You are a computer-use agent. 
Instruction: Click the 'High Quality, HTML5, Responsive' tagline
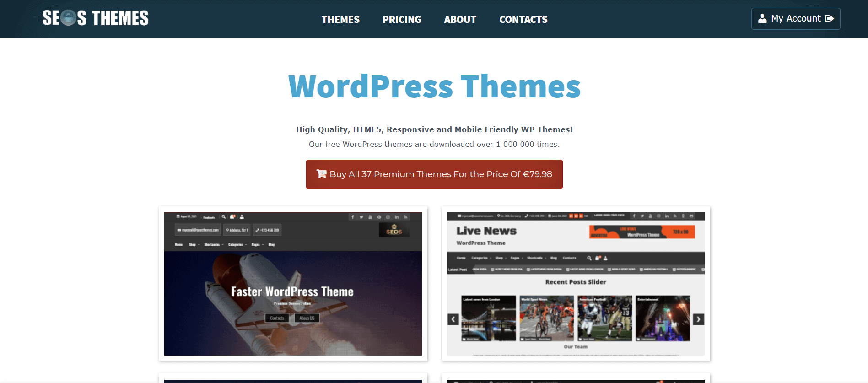coord(434,129)
